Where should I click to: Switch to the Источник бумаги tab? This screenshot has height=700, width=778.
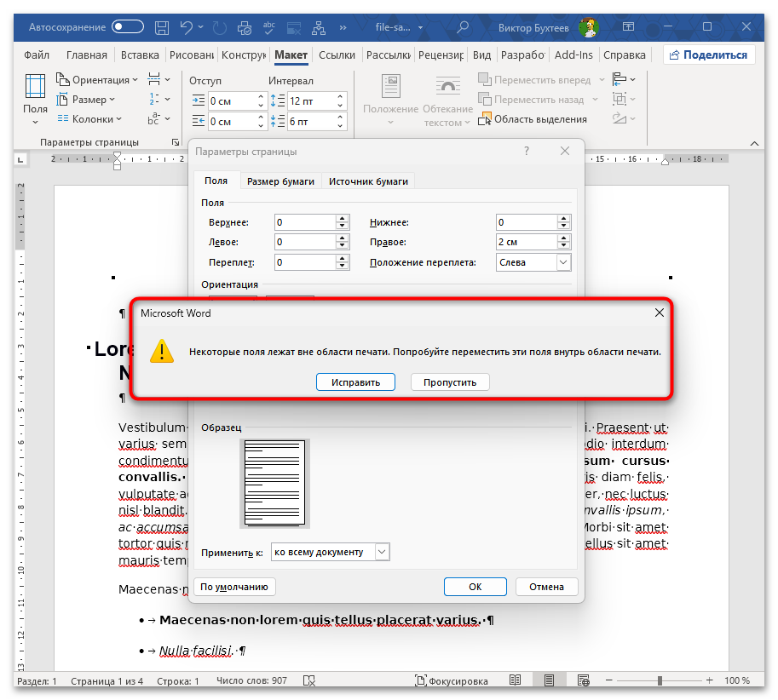(x=368, y=181)
